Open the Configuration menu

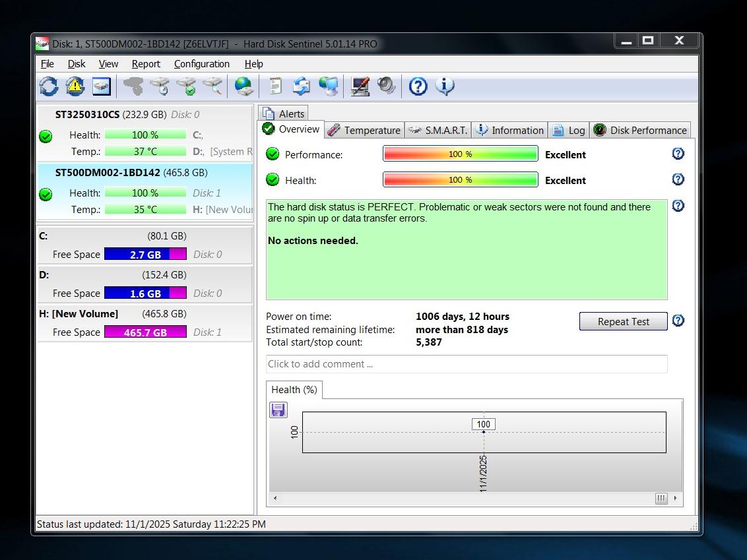(x=201, y=64)
